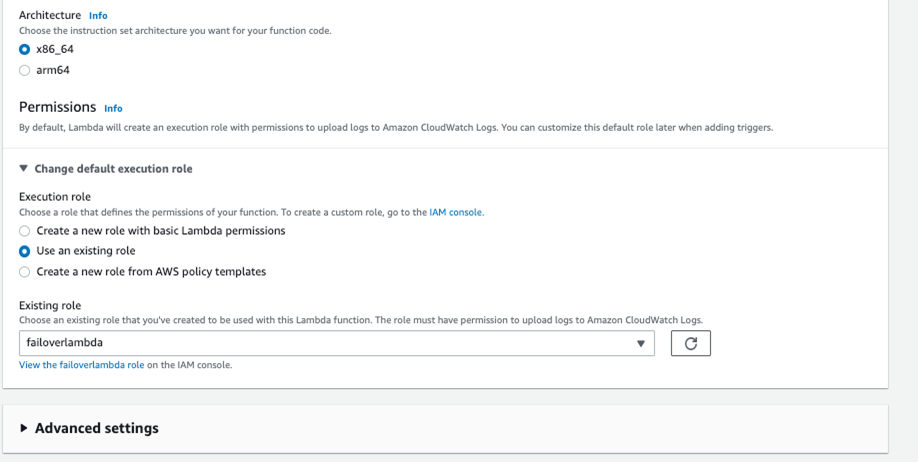Open the Info link next to Architecture
Screen dimensions: 918x462
point(98,16)
